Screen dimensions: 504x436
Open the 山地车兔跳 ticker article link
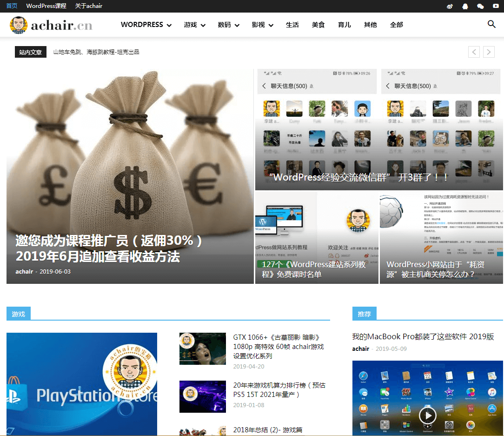pyautogui.click(x=96, y=52)
